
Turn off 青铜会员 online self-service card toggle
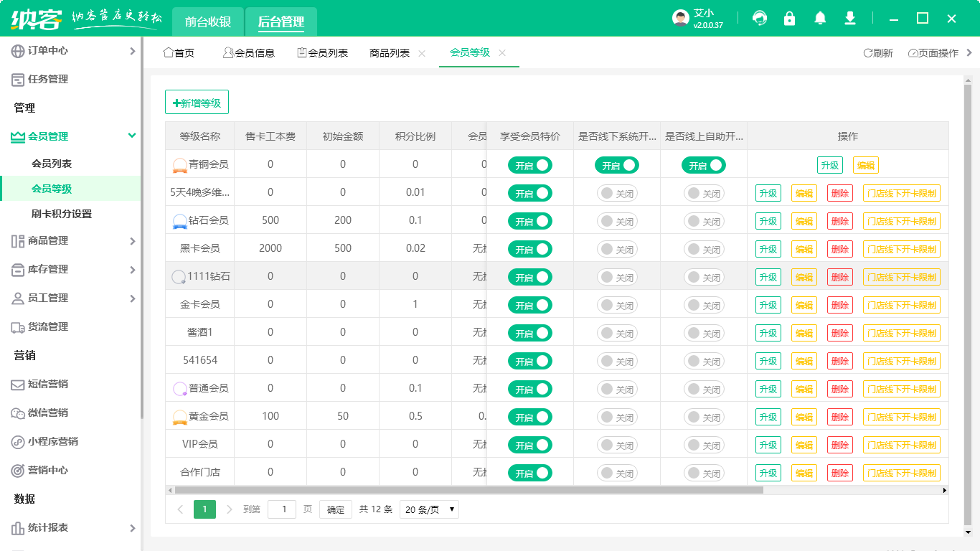click(704, 165)
